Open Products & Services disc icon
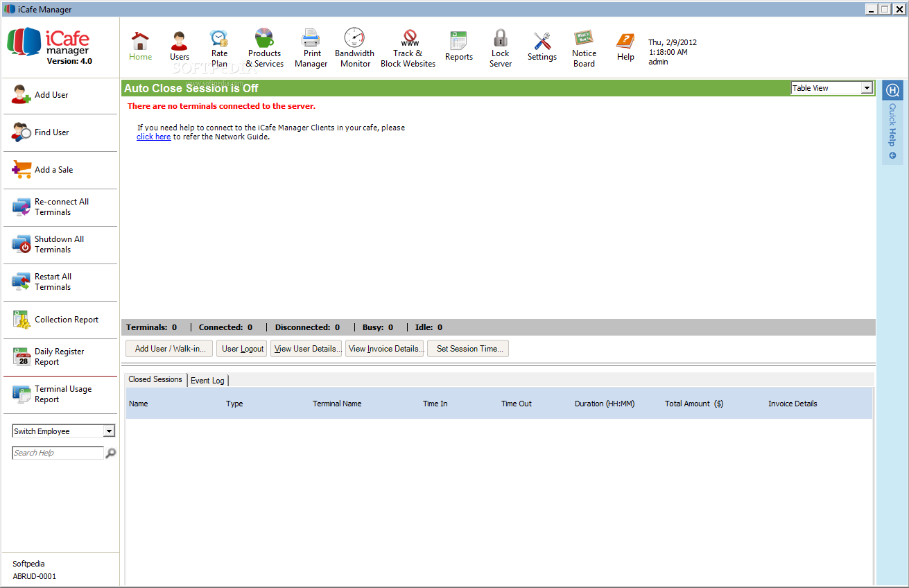The height and width of the screenshot is (588, 909). pos(264,37)
